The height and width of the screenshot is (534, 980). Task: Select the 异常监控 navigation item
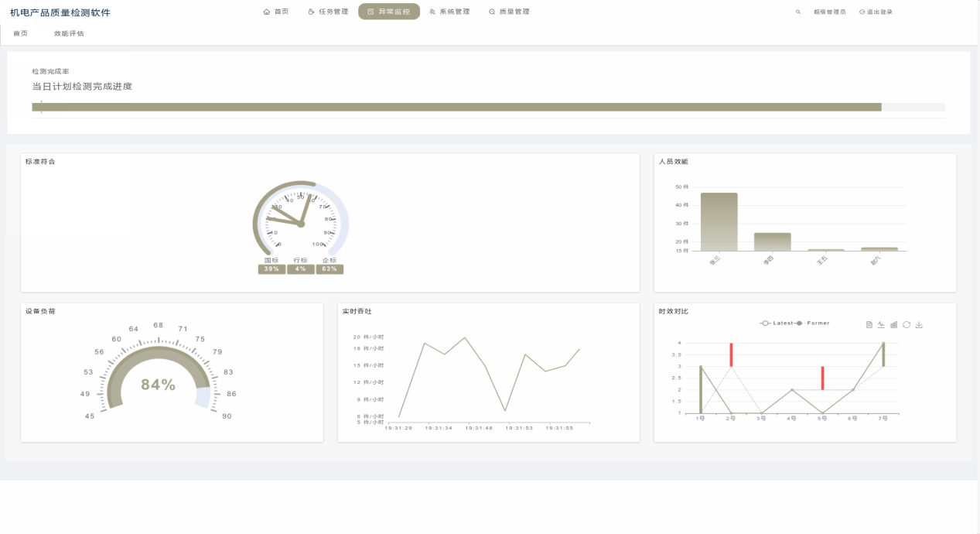(389, 12)
